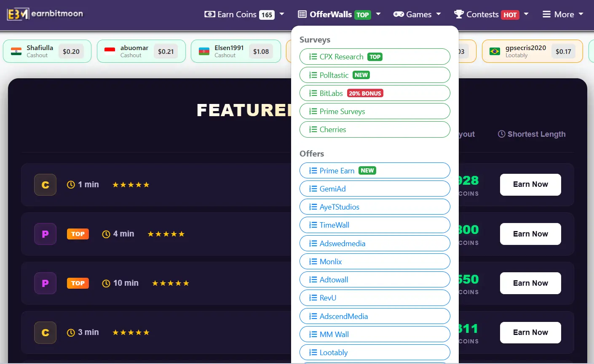Click the Brazil flag beside gpsecris2020
This screenshot has height=364, width=594.
coord(495,51)
